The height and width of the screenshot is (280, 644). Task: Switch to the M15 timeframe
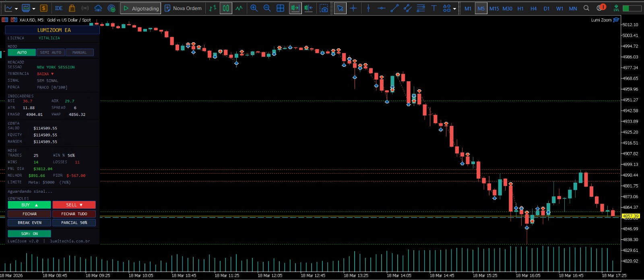[494, 8]
